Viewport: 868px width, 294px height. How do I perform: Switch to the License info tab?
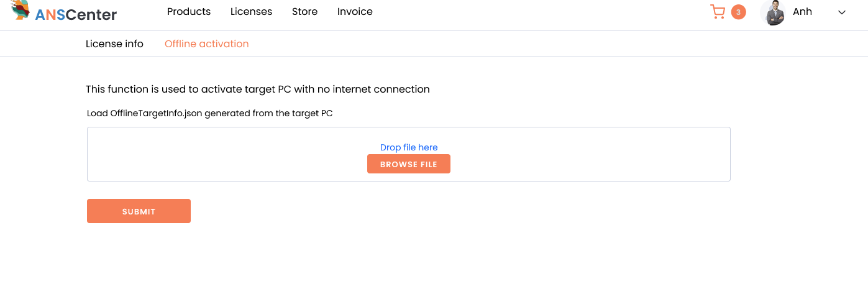(x=114, y=44)
